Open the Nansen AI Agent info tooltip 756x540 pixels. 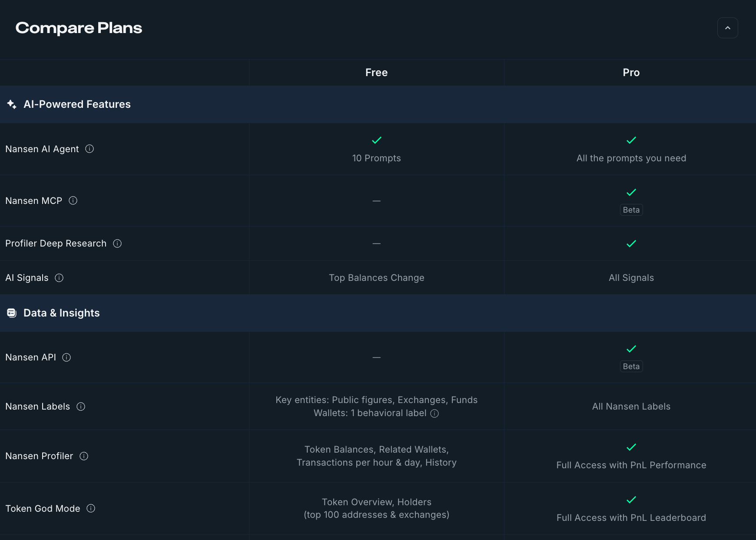pos(90,149)
